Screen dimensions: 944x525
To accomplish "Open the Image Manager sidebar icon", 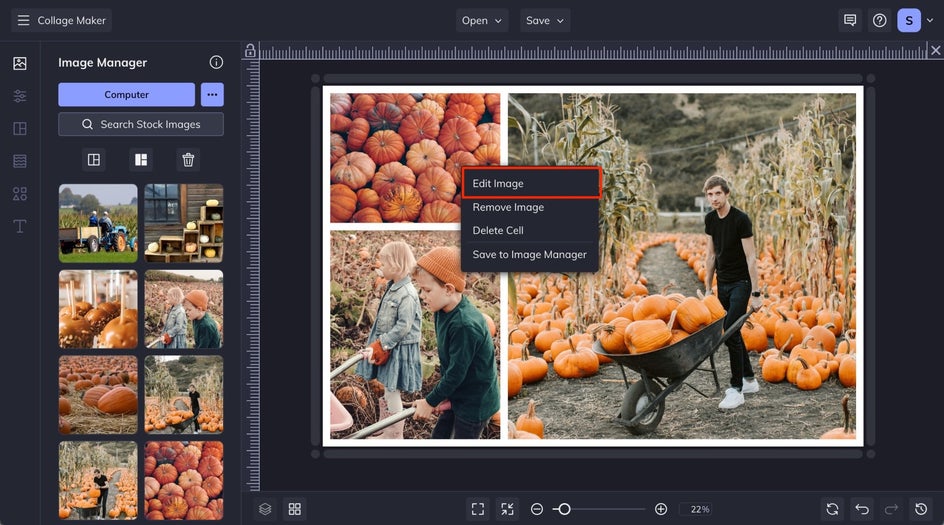I will tap(20, 63).
